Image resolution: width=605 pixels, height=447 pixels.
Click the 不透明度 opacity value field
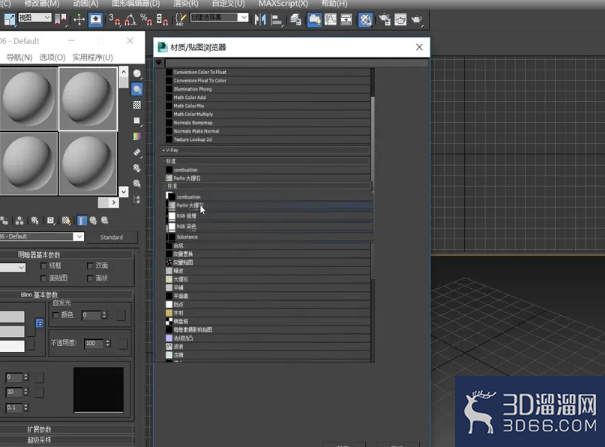[x=93, y=343]
